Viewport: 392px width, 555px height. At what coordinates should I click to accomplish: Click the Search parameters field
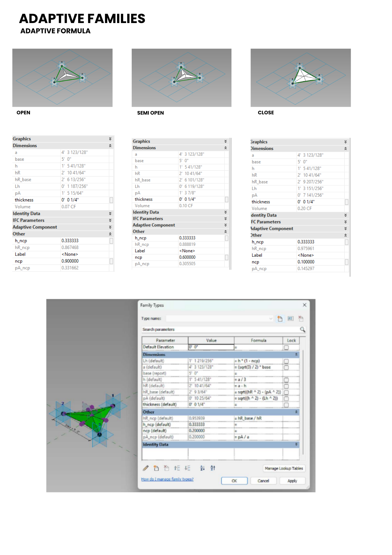coord(220,329)
